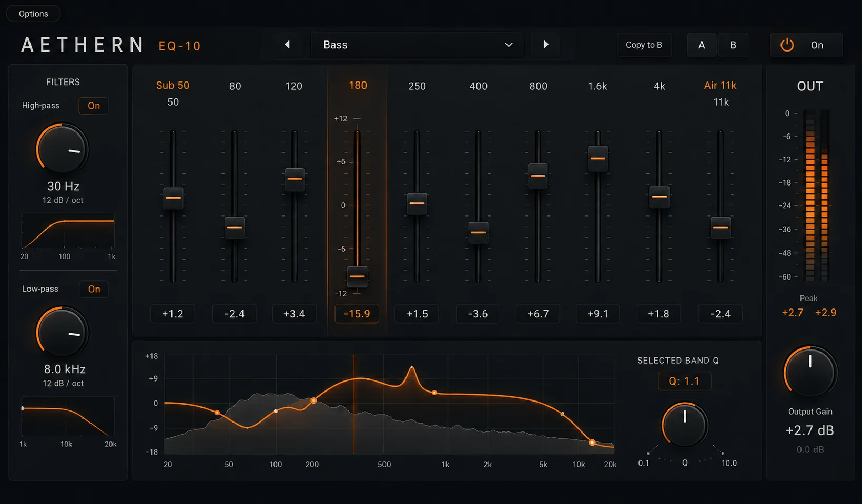Viewport: 862px width, 504px height.
Task: Select the Sub 50 band label
Action: click(x=173, y=85)
